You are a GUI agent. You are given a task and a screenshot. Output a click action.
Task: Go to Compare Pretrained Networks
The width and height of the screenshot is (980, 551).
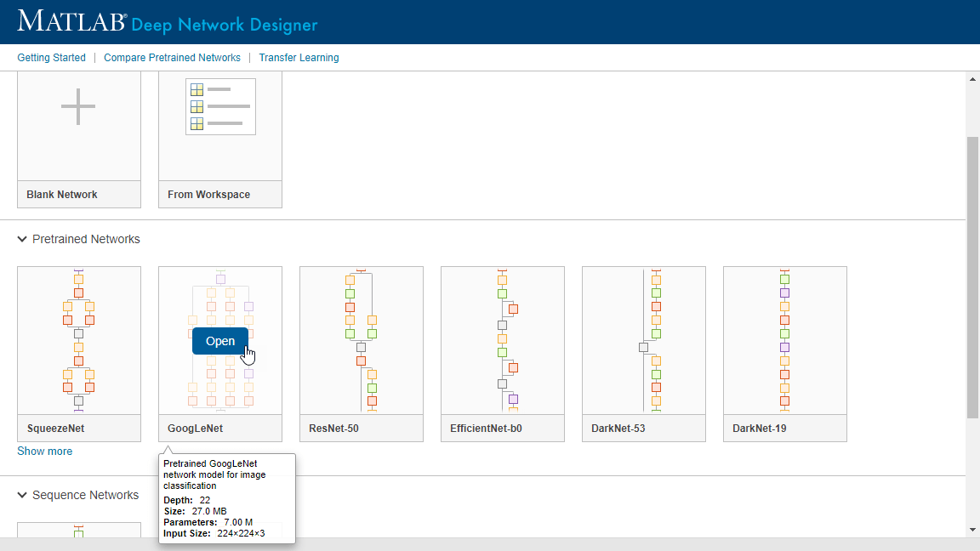click(172, 58)
